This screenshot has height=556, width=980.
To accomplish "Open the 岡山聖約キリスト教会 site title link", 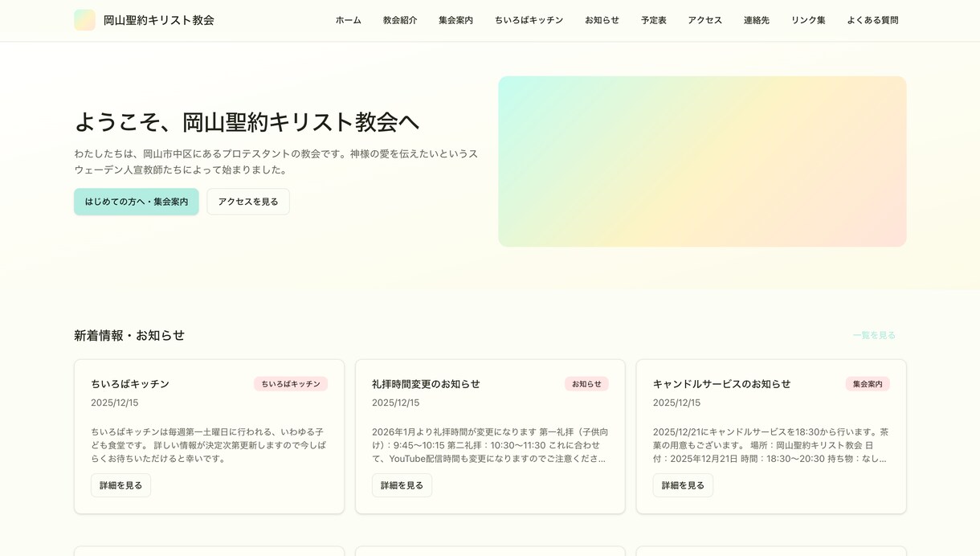I will coord(158,20).
